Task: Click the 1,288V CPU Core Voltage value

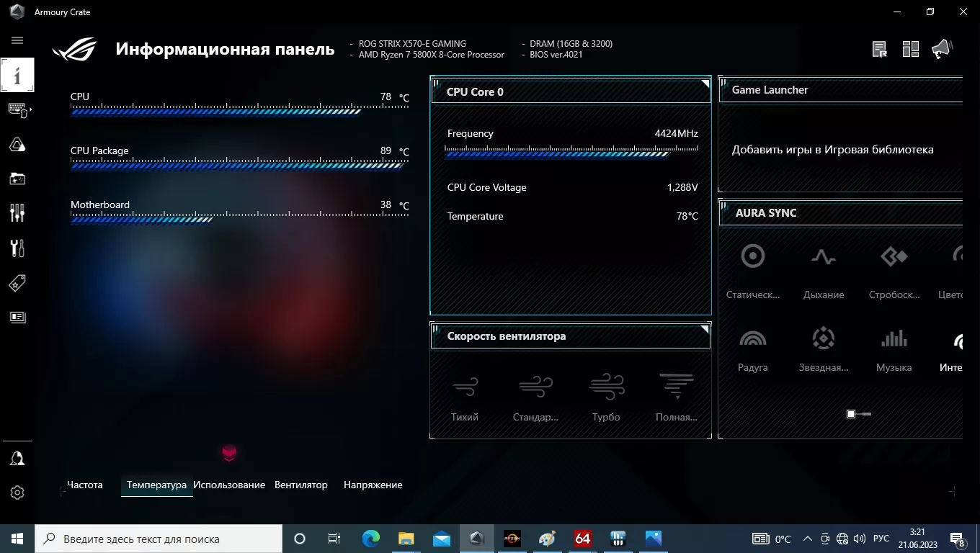Action: point(682,187)
